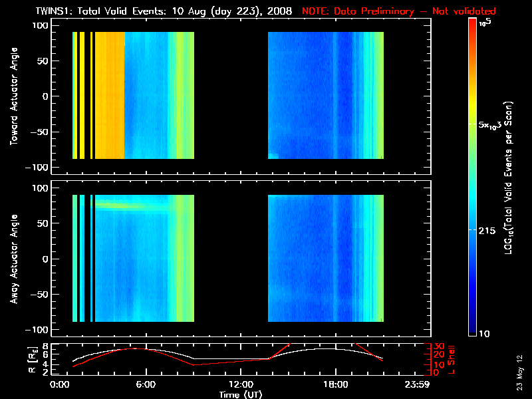The height and width of the screenshot is (399, 532).
Task: Click the '10^5' label at the color bar top
Action: click(x=485, y=23)
